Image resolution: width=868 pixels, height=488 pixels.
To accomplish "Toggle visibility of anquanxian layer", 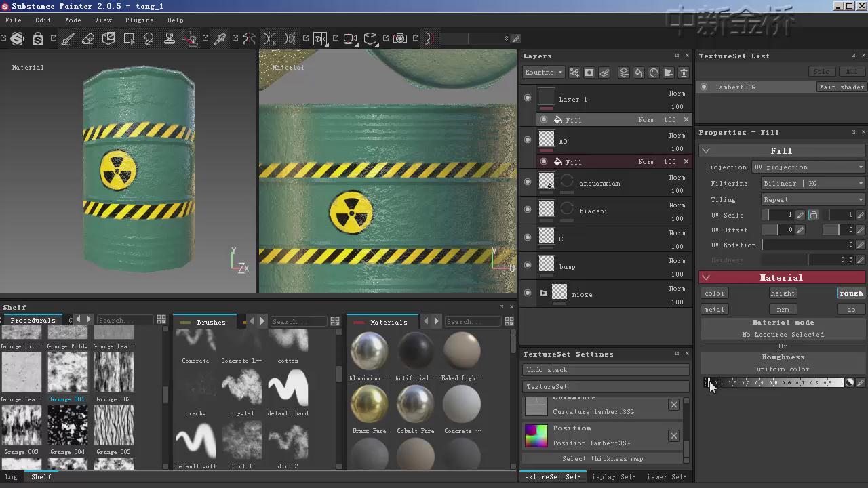I will [x=528, y=182].
